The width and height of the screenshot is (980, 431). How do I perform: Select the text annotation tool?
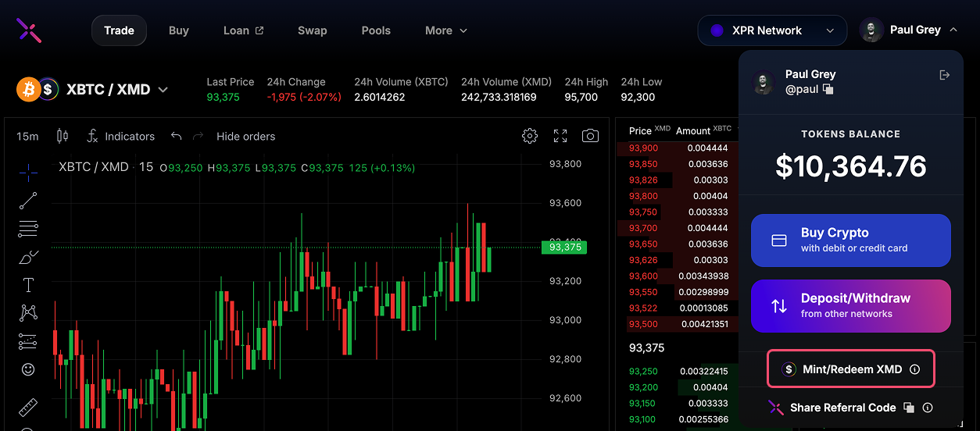coord(28,285)
